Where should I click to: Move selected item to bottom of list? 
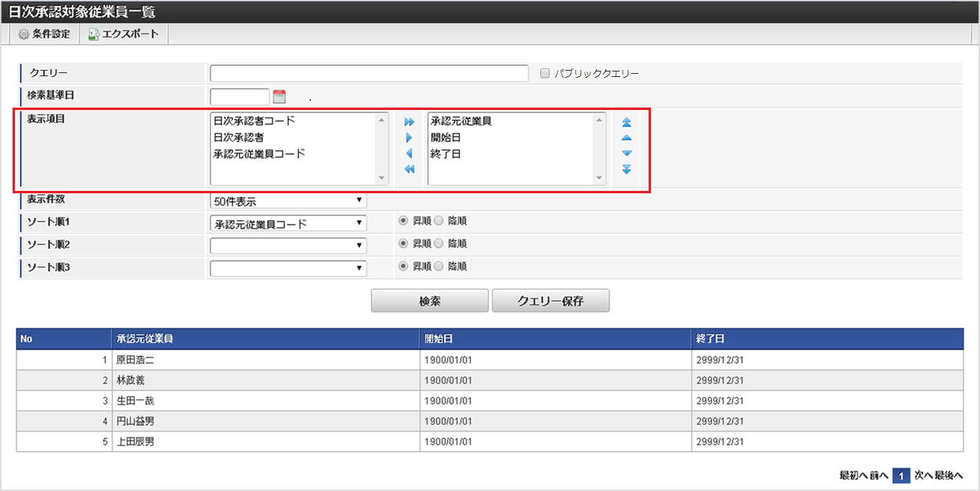626,170
